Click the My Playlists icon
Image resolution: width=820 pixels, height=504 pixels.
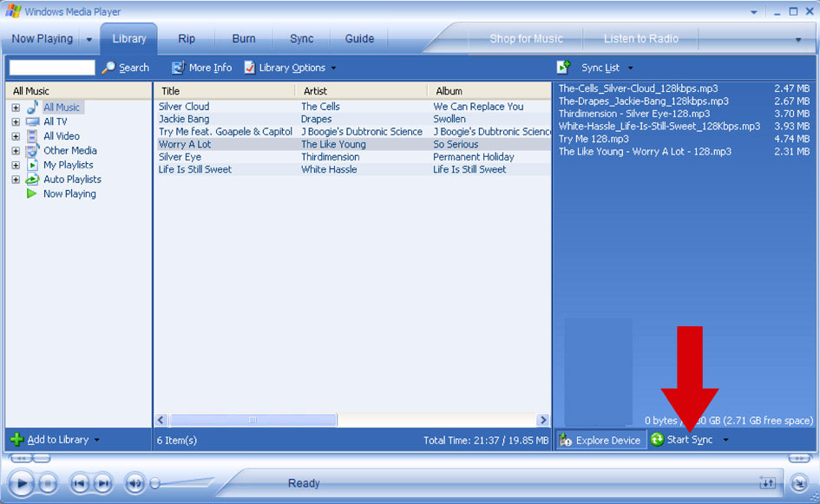32,165
